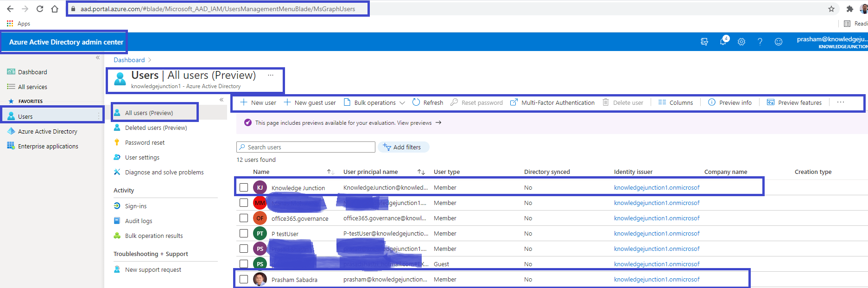Open the browser extensions puzzle icon
This screenshot has width=868, height=288.
(849, 9)
